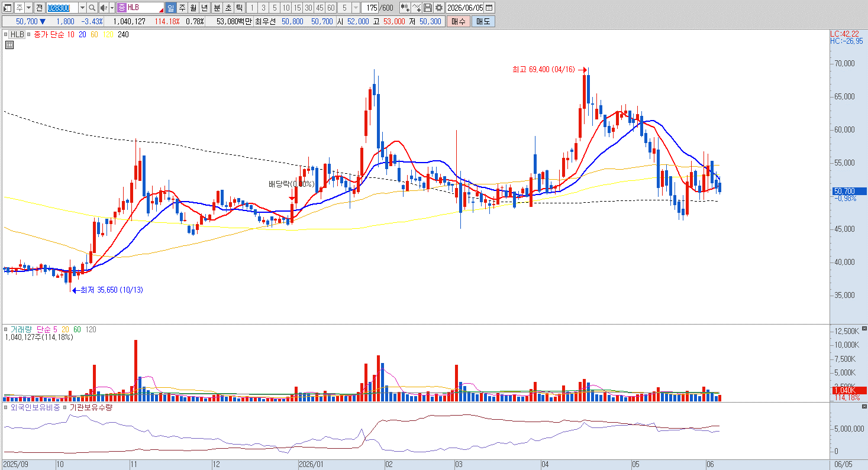
Task: Click the window layout icon at toolbar start
Action: [8, 8]
